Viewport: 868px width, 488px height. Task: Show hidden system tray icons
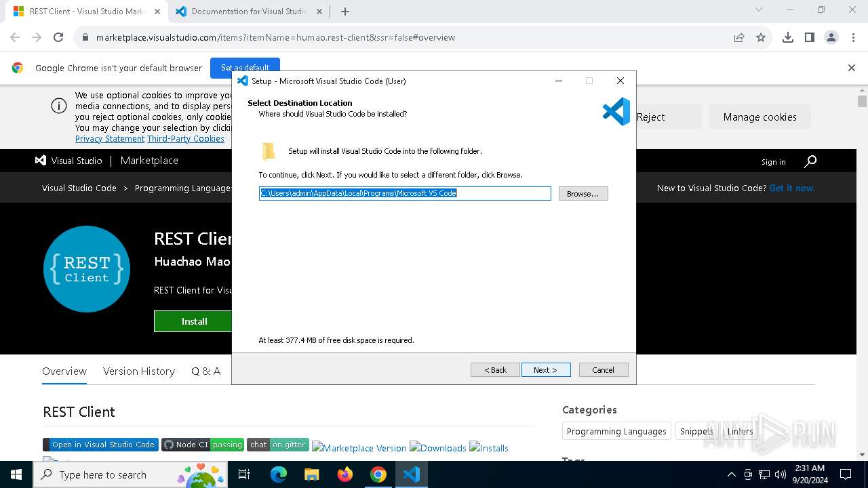click(731, 474)
